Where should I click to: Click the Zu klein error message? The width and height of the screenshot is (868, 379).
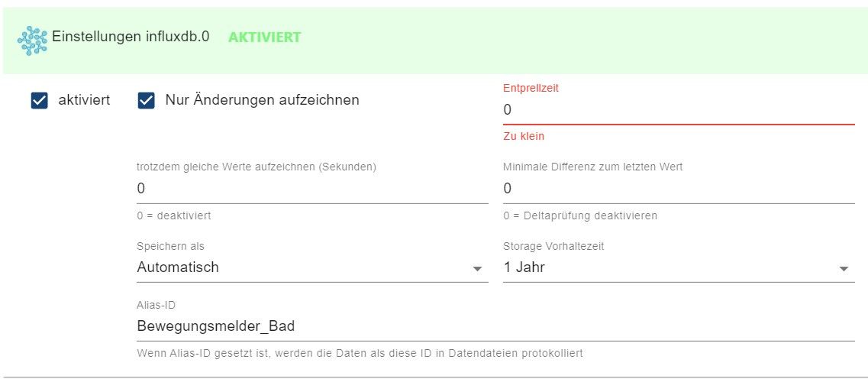click(x=524, y=136)
